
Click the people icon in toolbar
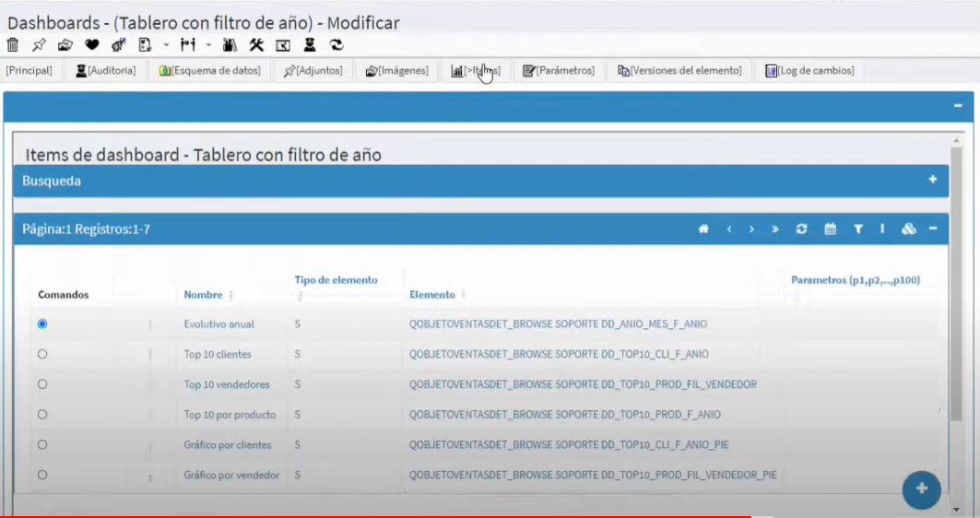click(x=187, y=45)
